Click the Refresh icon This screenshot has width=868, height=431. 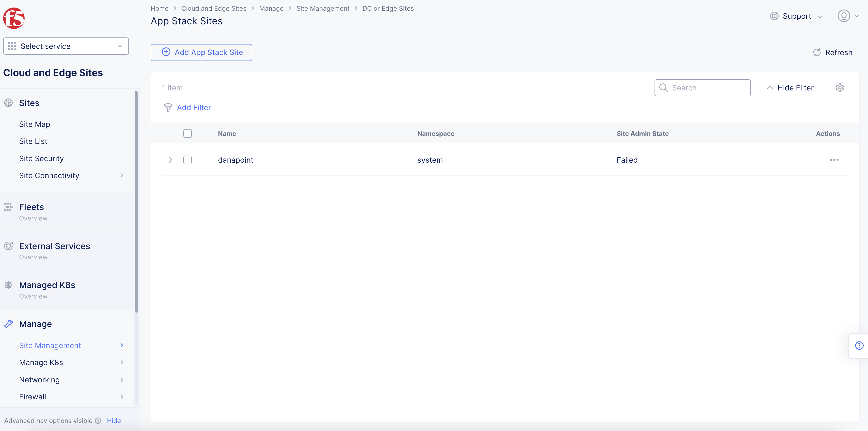pos(816,53)
